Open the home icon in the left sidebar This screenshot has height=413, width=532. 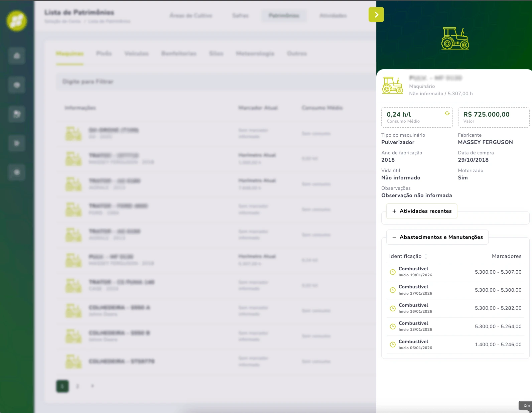click(x=17, y=56)
